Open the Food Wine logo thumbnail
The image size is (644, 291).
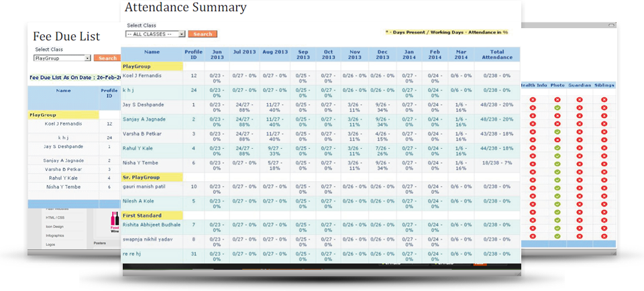115,223
